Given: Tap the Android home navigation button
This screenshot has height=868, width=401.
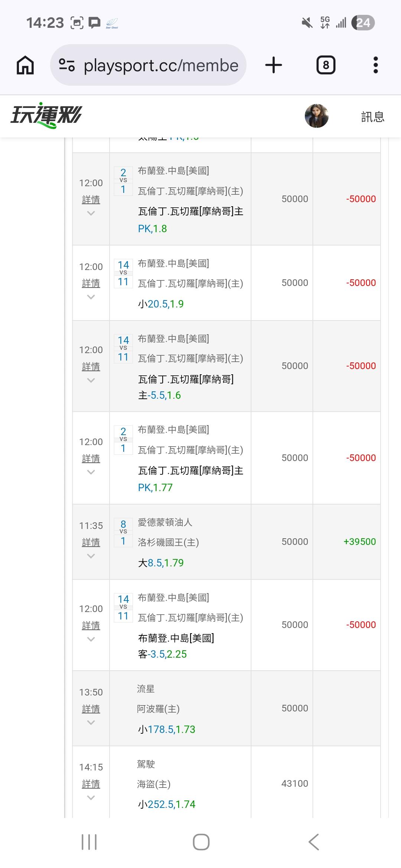Looking at the screenshot, I should click(x=201, y=842).
